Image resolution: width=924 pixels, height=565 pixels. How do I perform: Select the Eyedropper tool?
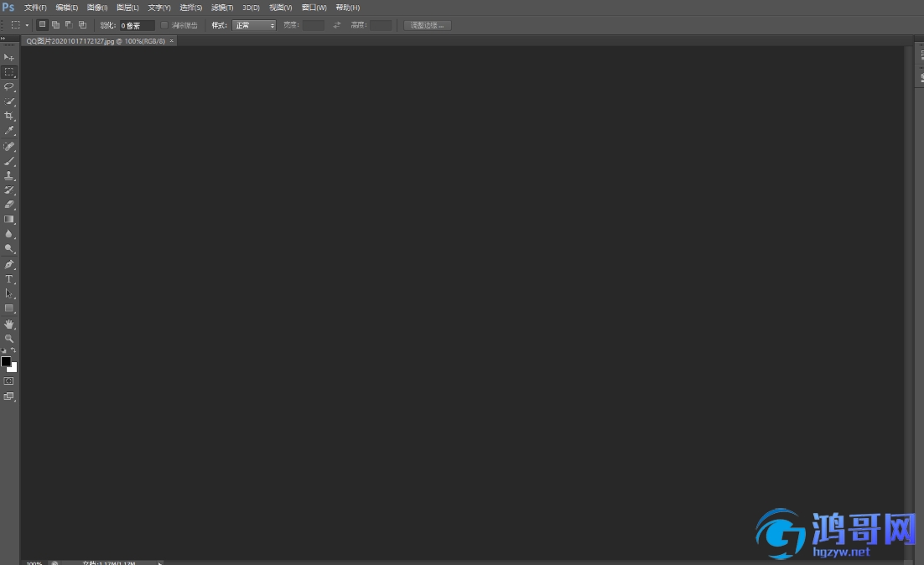pos(9,131)
